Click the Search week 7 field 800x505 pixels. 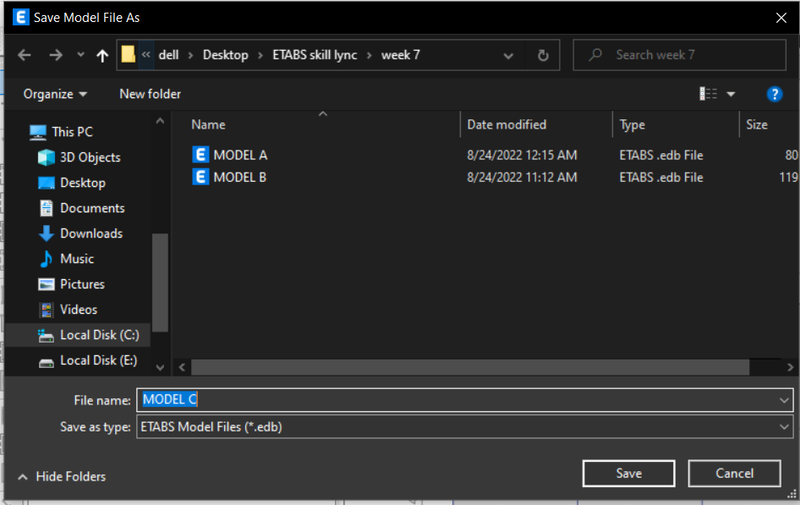click(679, 55)
